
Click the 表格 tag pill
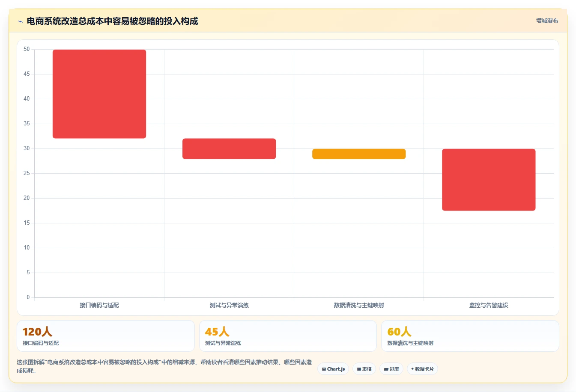[364, 369]
